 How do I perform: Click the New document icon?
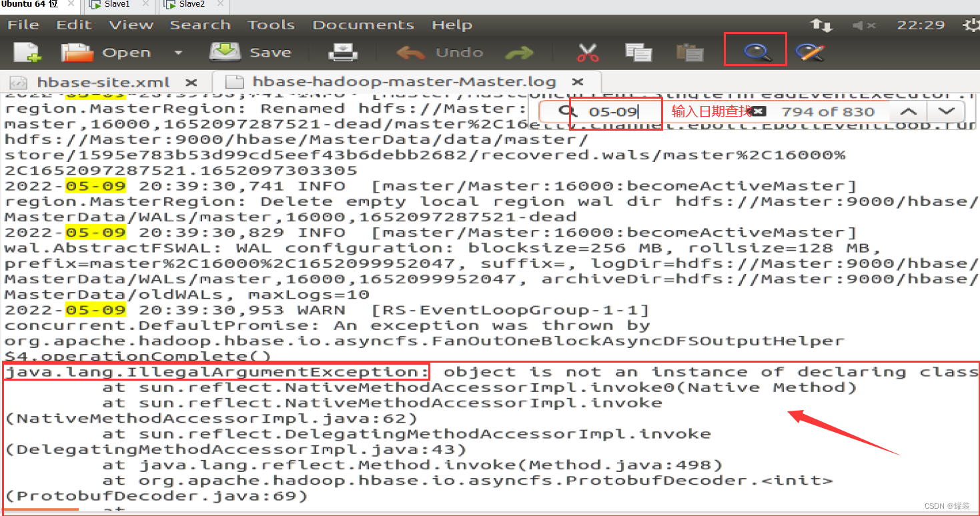pyautogui.click(x=27, y=53)
